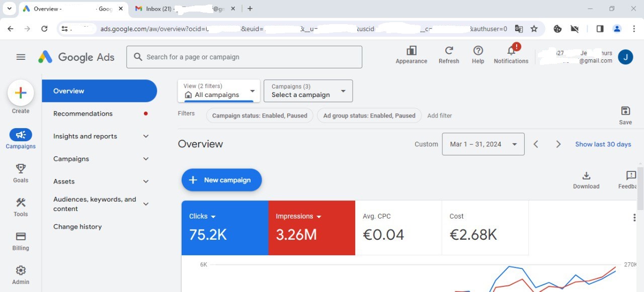Open Select a campaign dropdown

pos(308,91)
